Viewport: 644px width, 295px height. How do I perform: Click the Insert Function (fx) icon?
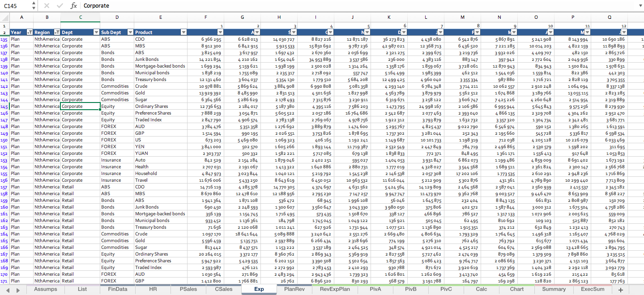74,5
